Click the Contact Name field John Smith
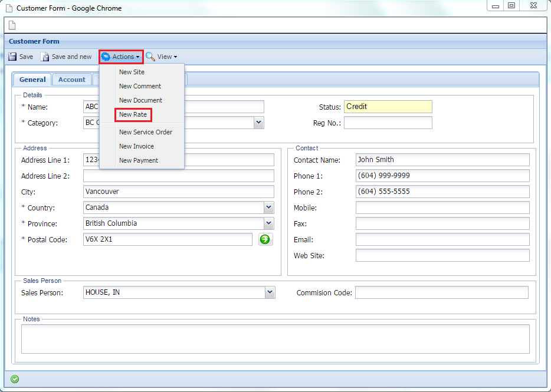Image resolution: width=551 pixels, height=392 pixels. [x=442, y=160]
